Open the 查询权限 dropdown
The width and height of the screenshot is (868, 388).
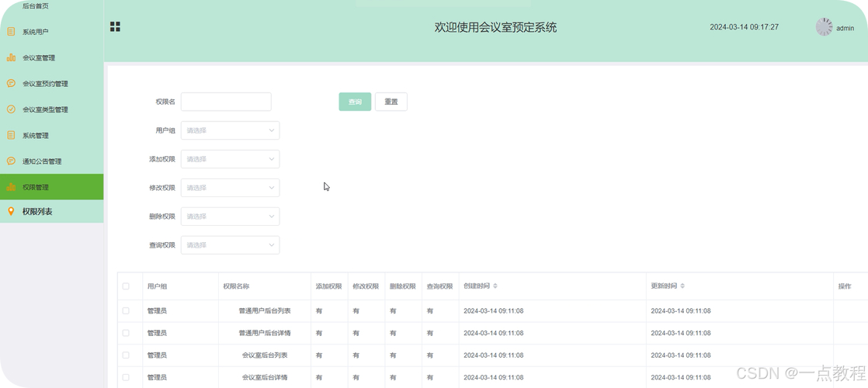pos(230,245)
